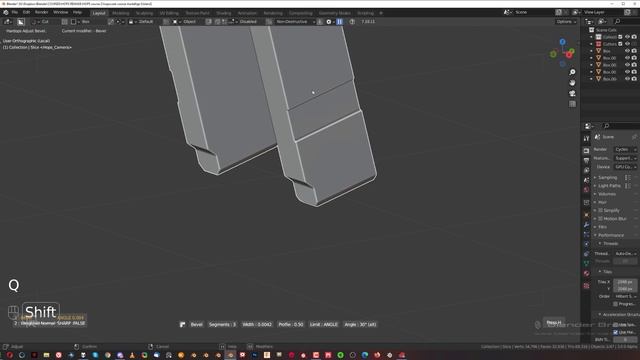Click the viewport zoom magnifier gizmo

tap(572, 72)
